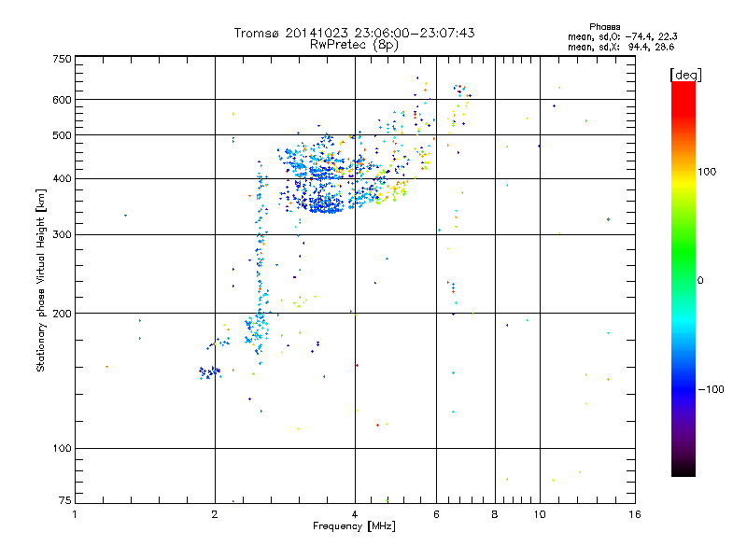Click the y-axis tick label '750'
Screen dimensions: 747x560
coord(63,59)
